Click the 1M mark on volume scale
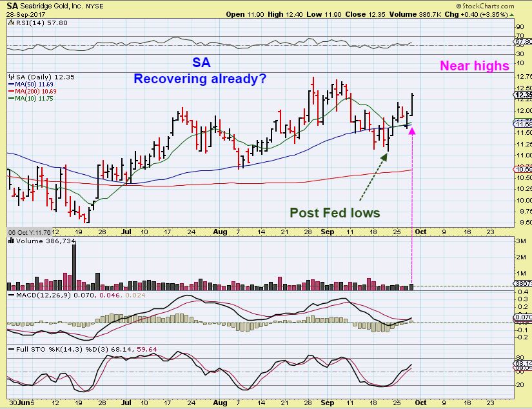The image size is (532, 409). 522,274
